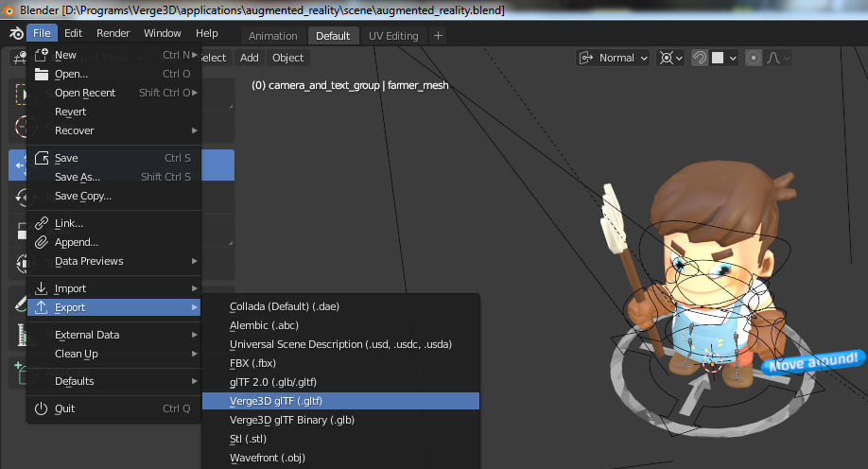
Task: Open the pivot point selector dropdown
Action: pyautogui.click(x=671, y=58)
